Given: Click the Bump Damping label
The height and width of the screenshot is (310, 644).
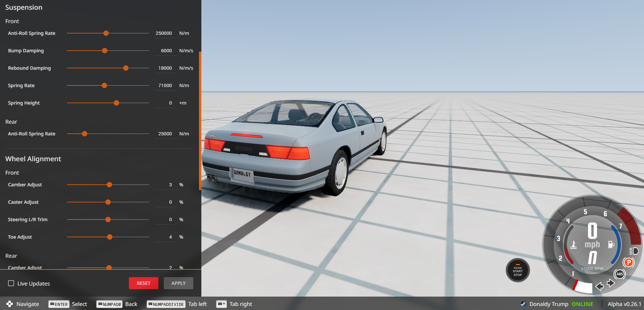Looking at the screenshot, I should (26, 51).
